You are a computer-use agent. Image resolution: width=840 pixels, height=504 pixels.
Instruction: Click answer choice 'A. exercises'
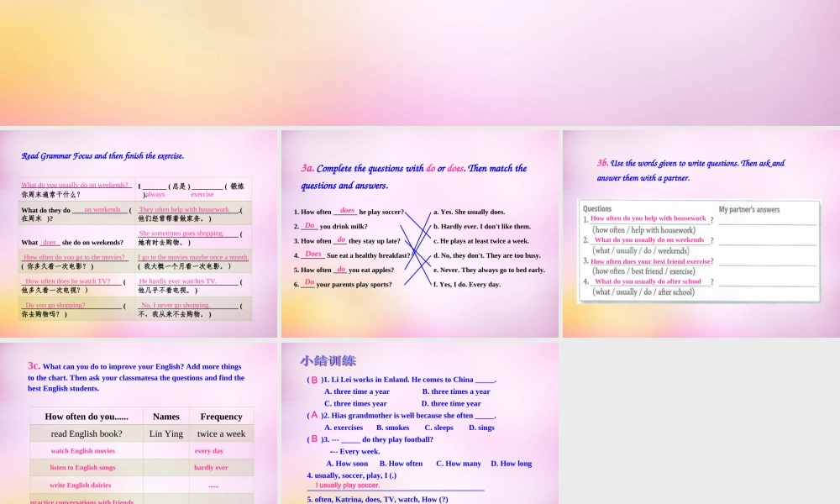(344, 428)
